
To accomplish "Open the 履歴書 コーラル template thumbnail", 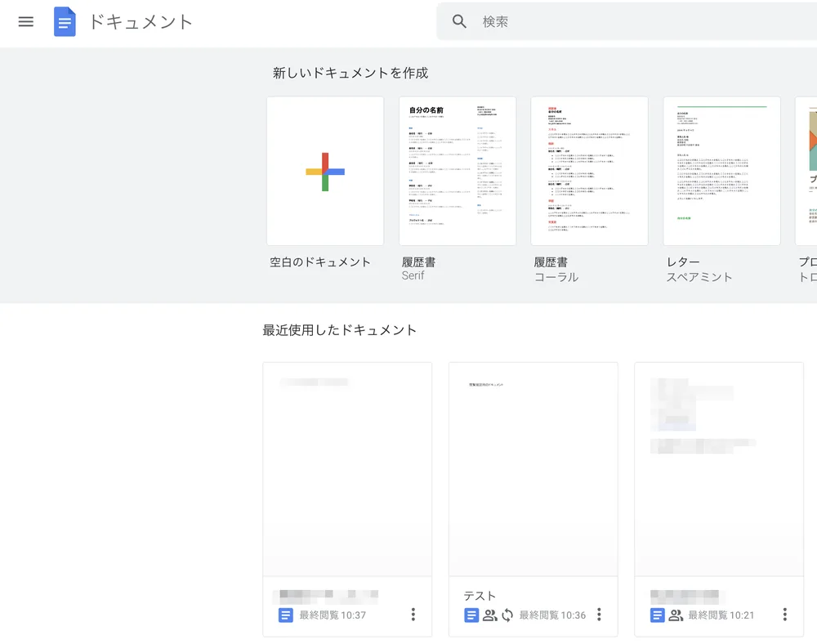I will point(589,171).
